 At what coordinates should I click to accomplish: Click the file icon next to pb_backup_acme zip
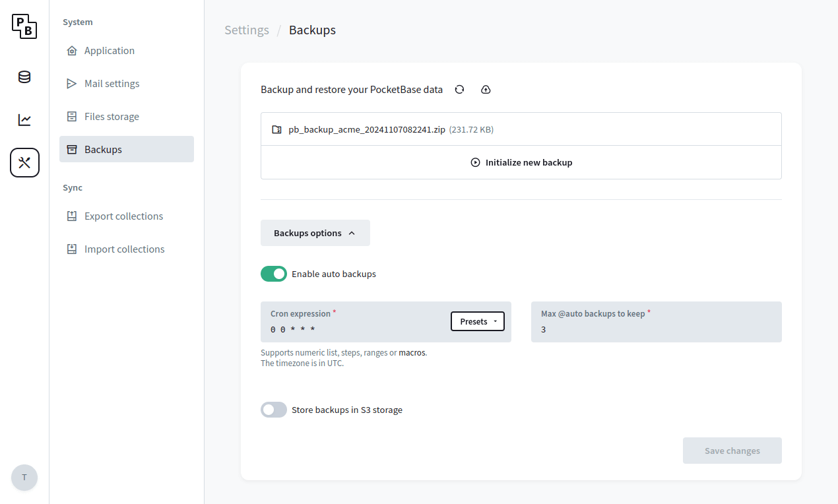point(276,129)
